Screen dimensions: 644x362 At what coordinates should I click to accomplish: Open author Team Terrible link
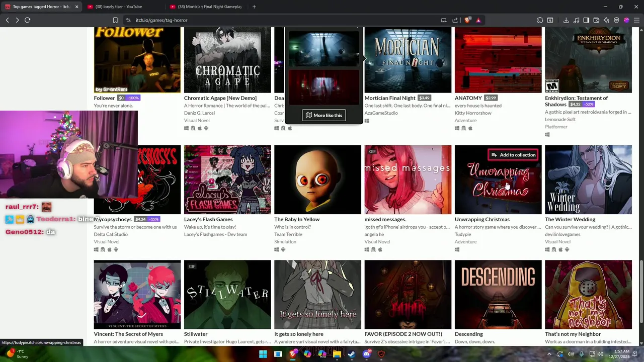tap(288, 234)
